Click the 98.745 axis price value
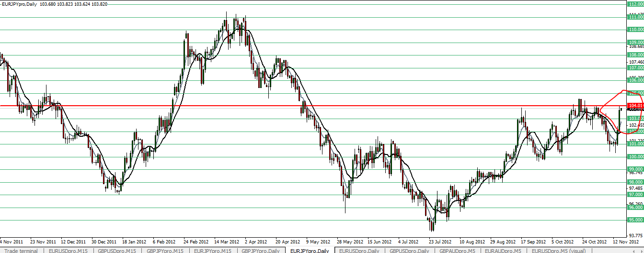Image resolution: width=644 pixels, height=253 pixels. pyautogui.click(x=635, y=173)
